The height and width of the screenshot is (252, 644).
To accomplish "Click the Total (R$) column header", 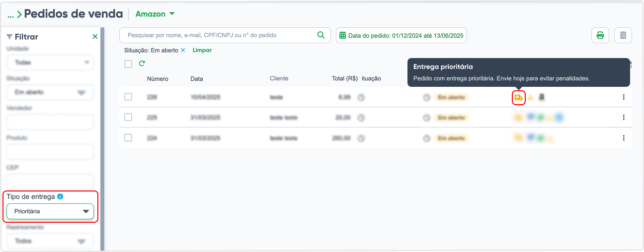I will point(345,78).
